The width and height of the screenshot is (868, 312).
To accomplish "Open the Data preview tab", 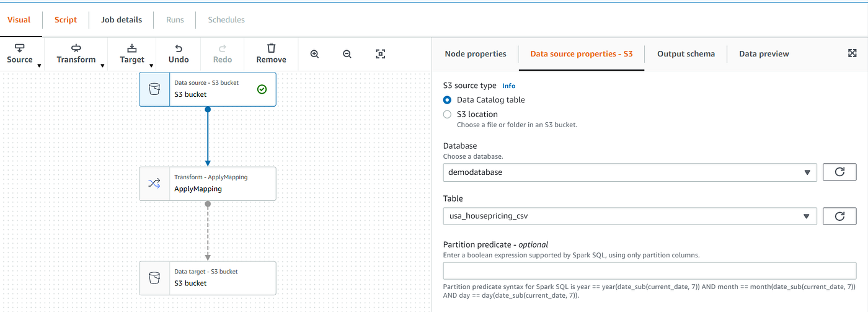I will [764, 54].
